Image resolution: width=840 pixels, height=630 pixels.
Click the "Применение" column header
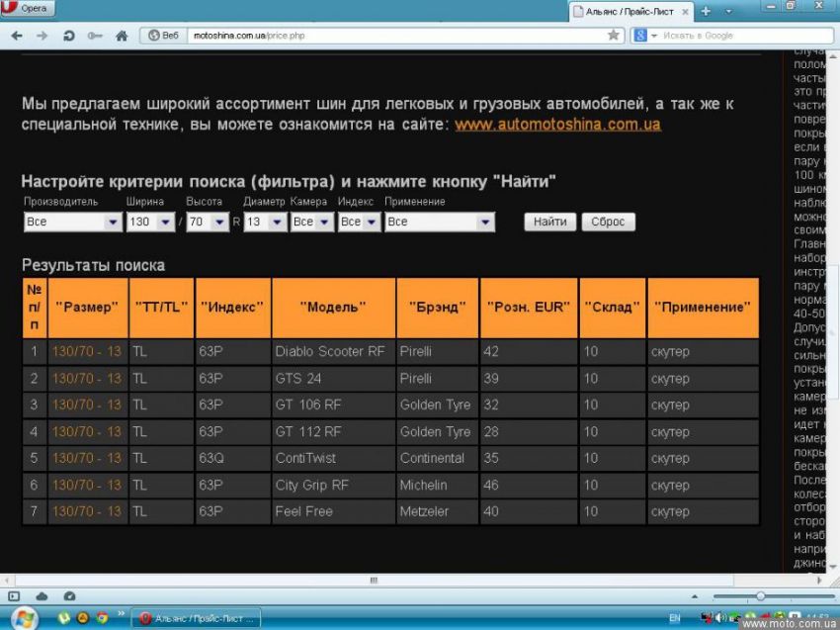point(703,308)
